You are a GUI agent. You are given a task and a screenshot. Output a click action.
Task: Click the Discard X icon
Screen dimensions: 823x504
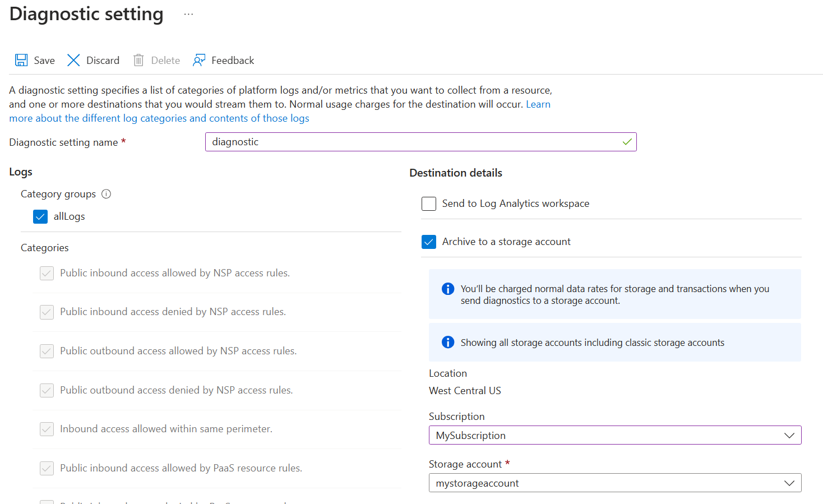[73, 61]
